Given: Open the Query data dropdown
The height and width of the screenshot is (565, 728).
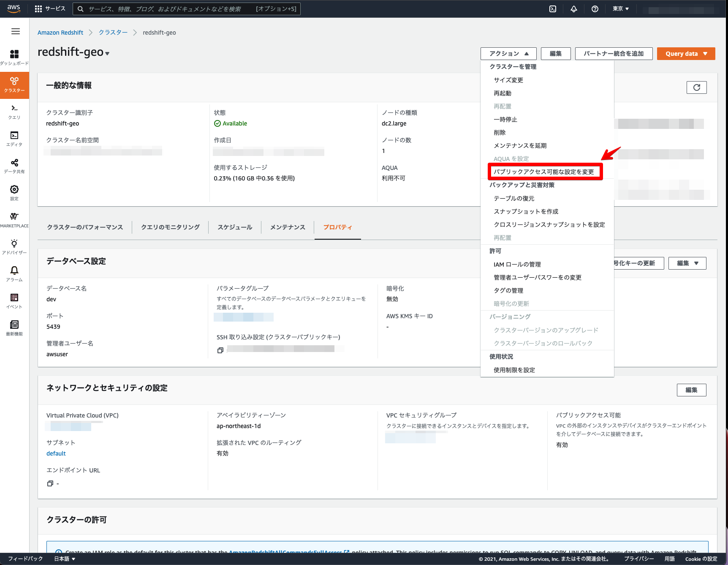Looking at the screenshot, I should point(685,54).
